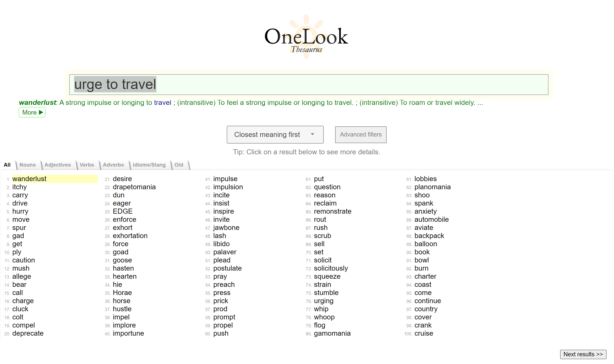Click the Advanced filters button icon

click(361, 135)
